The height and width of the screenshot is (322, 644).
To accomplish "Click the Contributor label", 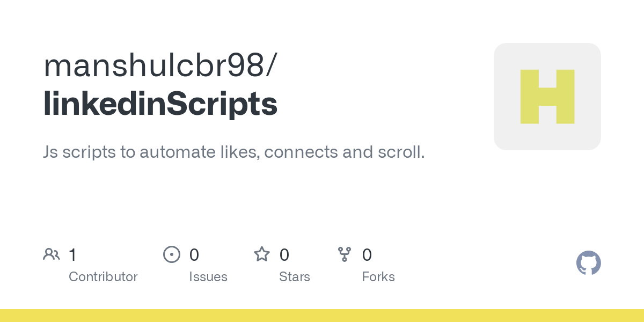I will click(103, 277).
